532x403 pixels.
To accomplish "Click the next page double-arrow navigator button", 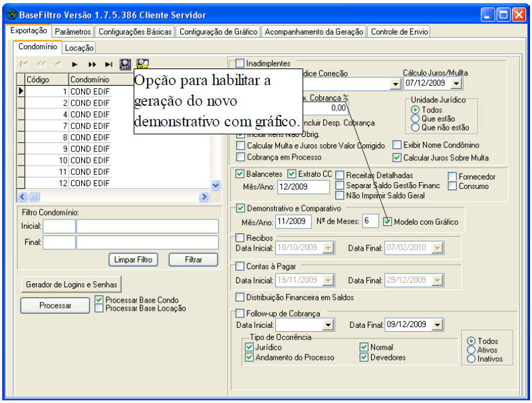I will tap(92, 65).
